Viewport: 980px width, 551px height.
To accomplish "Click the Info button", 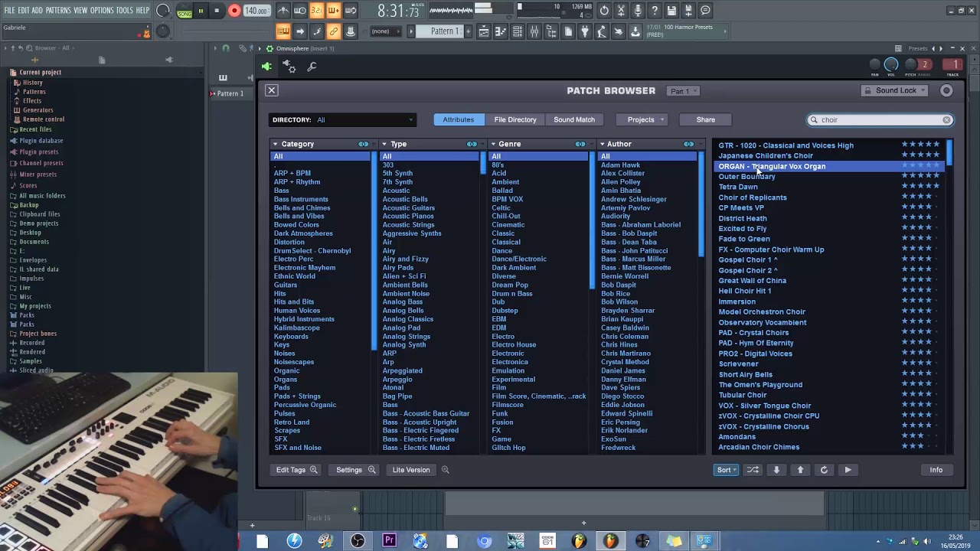I will pos(936,470).
